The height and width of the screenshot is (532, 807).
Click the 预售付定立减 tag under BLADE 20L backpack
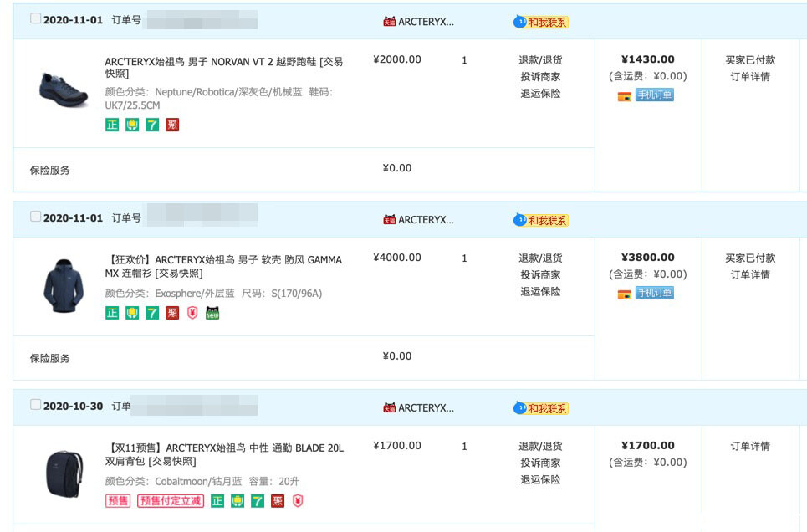tap(171, 500)
